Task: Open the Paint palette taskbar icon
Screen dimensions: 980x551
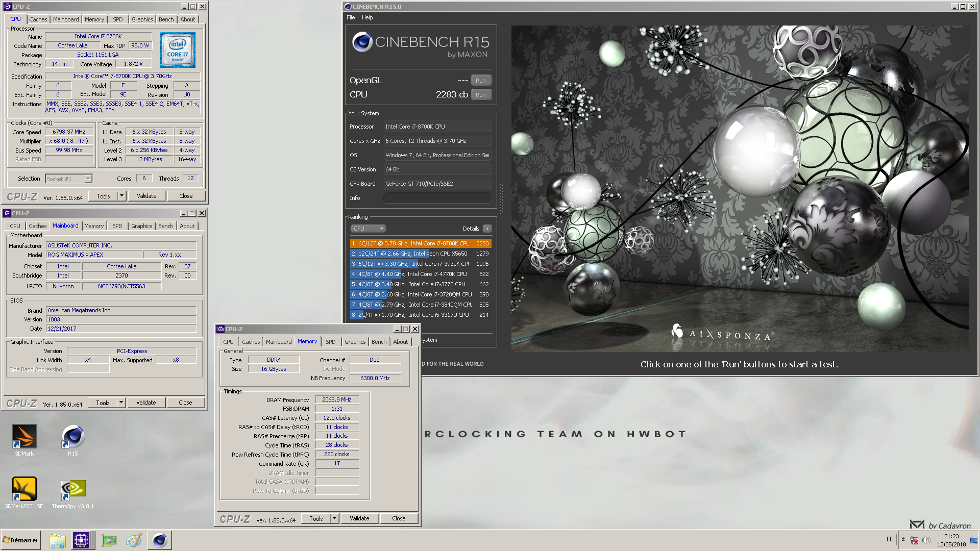Action: (134, 540)
